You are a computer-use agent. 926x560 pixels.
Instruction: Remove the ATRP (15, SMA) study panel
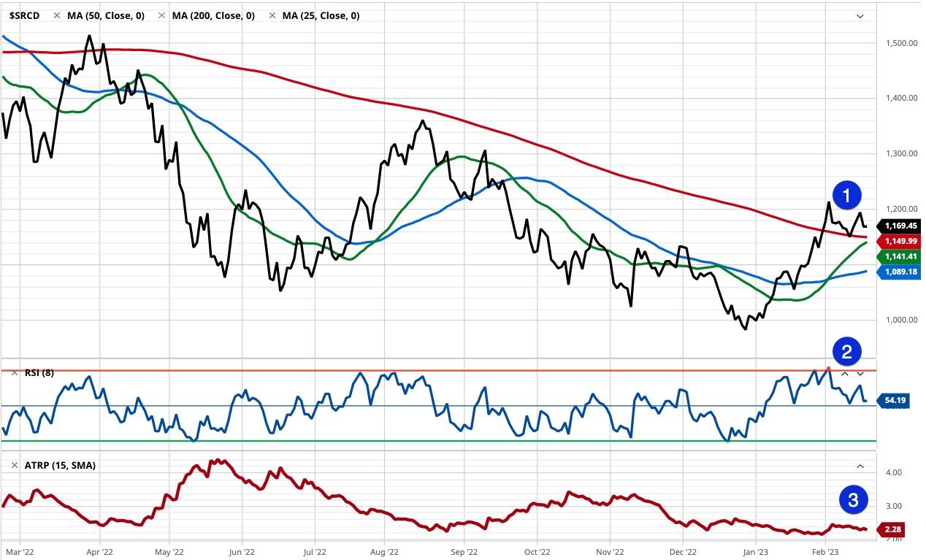tap(14, 465)
